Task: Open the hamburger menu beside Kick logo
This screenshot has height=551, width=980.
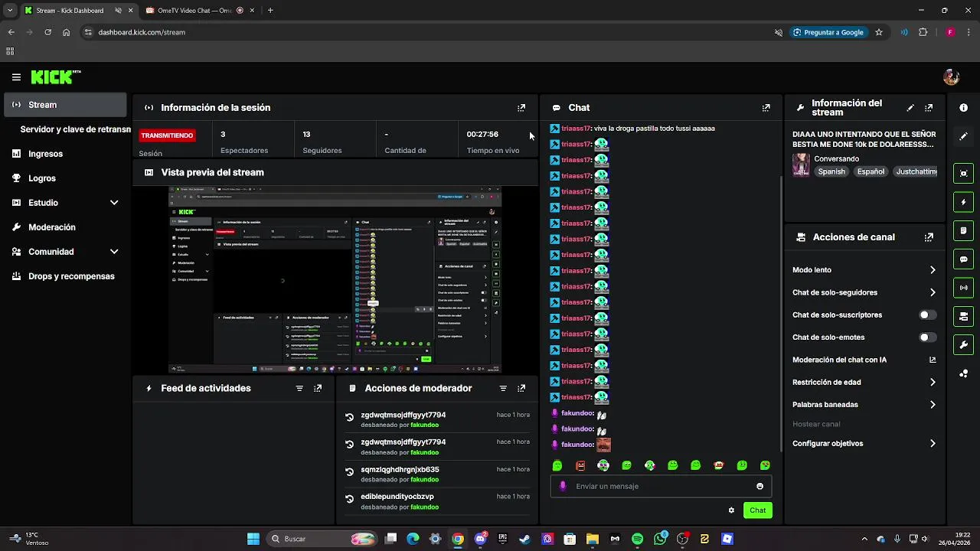Action: click(x=16, y=77)
